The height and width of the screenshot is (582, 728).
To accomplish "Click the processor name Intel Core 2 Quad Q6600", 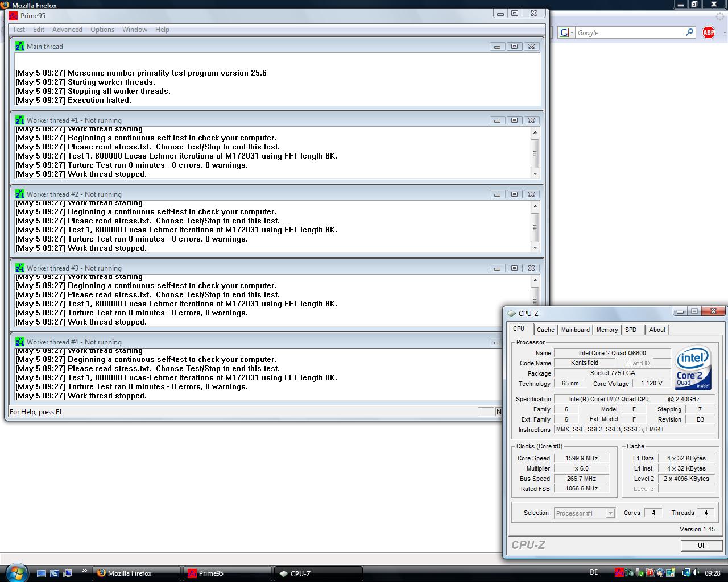I will [x=613, y=353].
